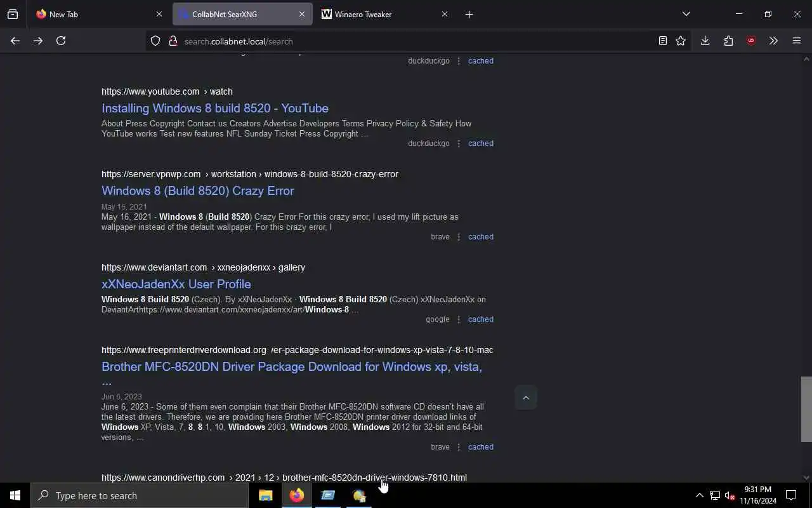Expand options dots beside google engine label
This screenshot has height=508, width=812.
(459, 319)
